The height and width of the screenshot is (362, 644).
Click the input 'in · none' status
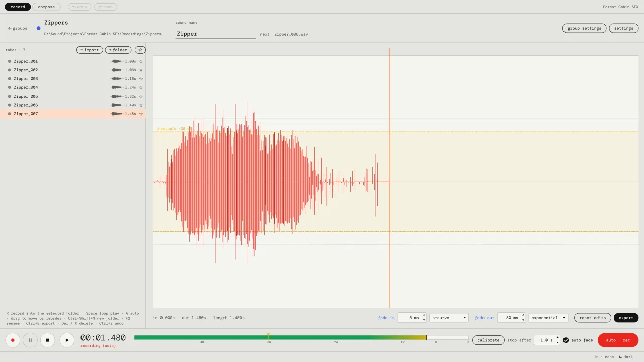coord(604,357)
